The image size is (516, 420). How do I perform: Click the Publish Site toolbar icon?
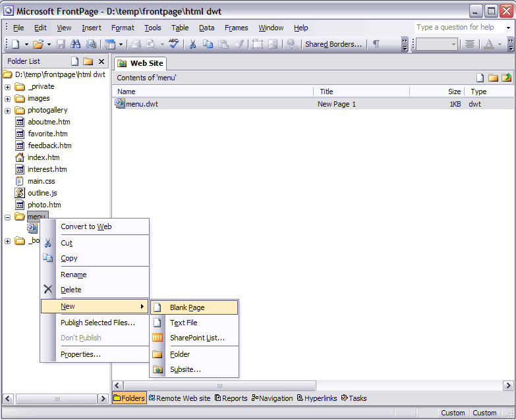pos(91,44)
